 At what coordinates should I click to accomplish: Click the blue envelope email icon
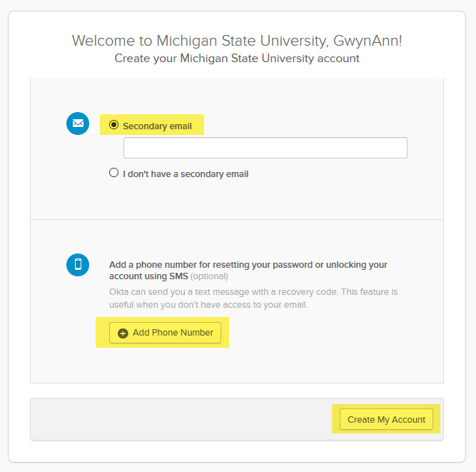point(78,124)
